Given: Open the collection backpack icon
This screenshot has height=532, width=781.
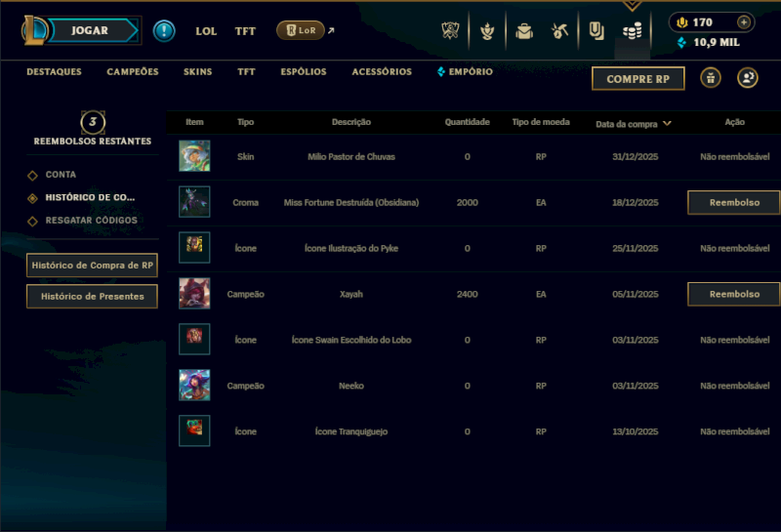Looking at the screenshot, I should point(524,31).
